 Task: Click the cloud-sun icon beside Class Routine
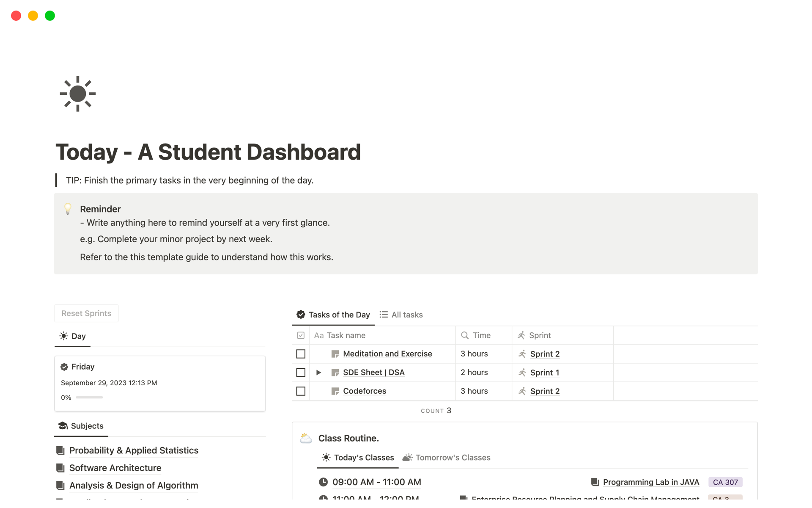tap(306, 438)
